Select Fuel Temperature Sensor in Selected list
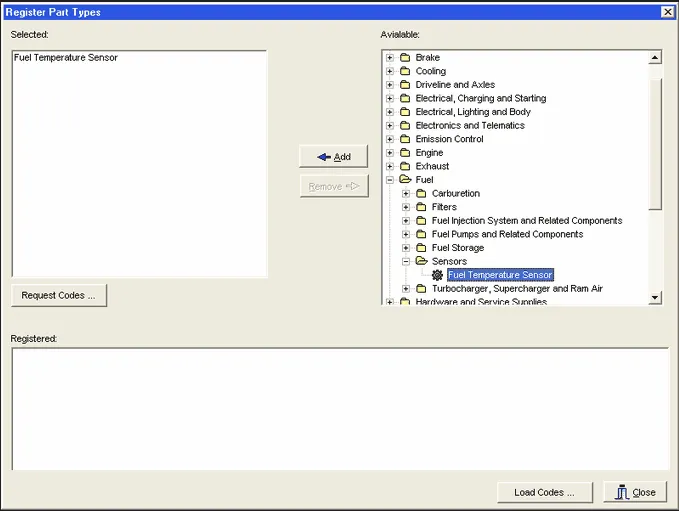 click(65, 58)
